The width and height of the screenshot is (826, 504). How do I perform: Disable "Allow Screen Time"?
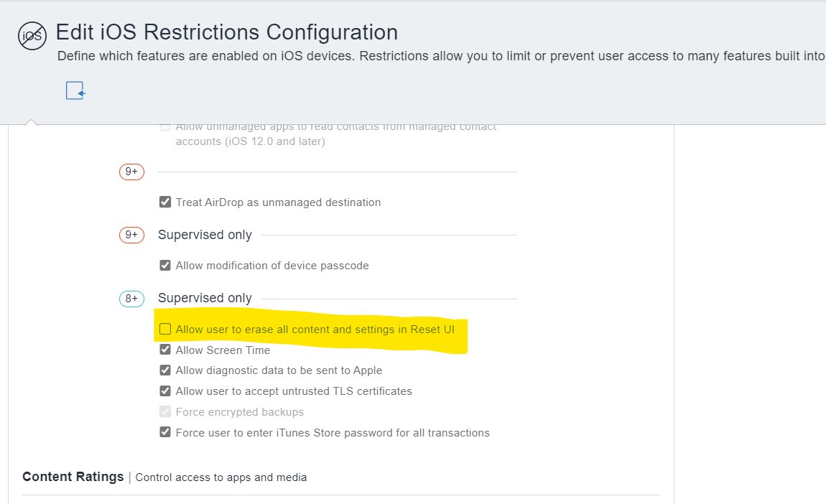(x=165, y=350)
